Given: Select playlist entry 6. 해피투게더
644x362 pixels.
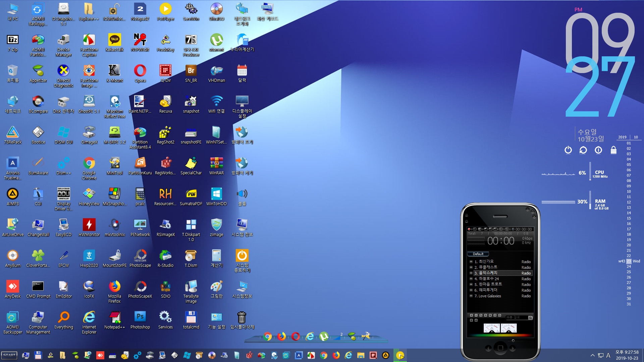Looking at the screenshot, I should 500,290.
